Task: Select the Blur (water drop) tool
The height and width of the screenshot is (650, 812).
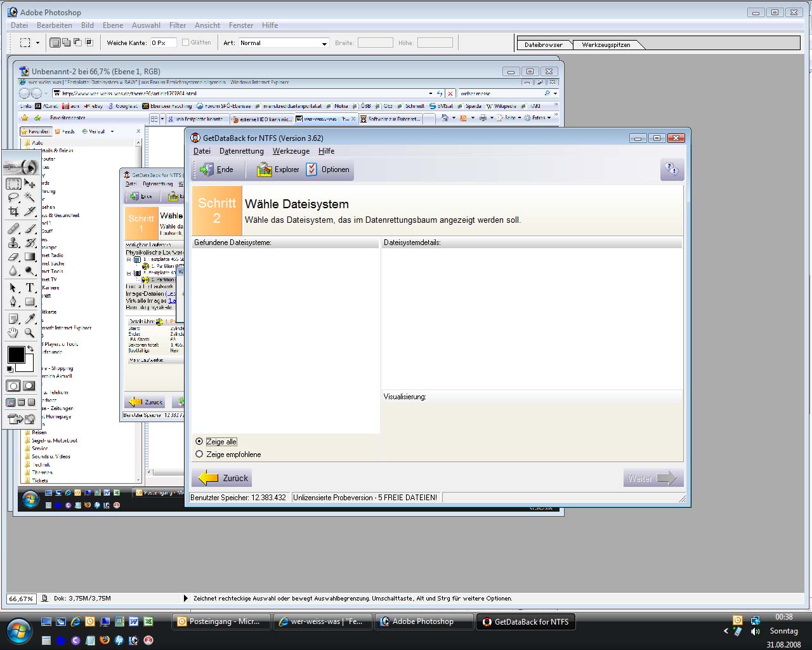Action: point(13,271)
